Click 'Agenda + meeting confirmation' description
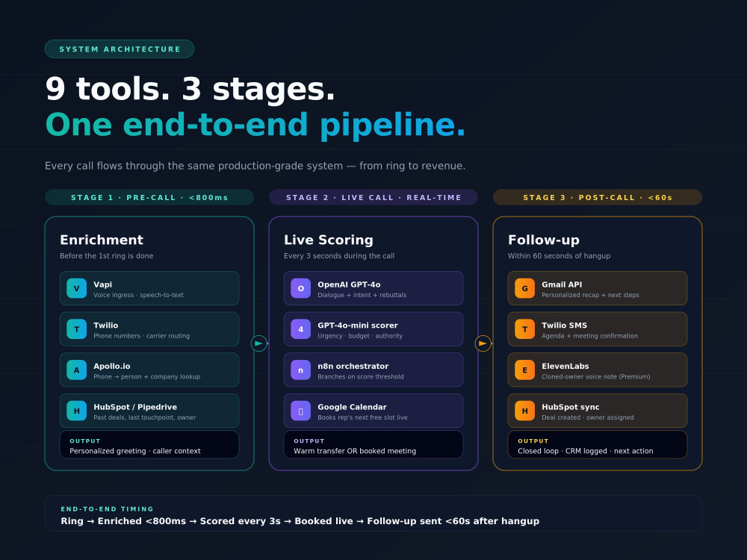 (590, 336)
